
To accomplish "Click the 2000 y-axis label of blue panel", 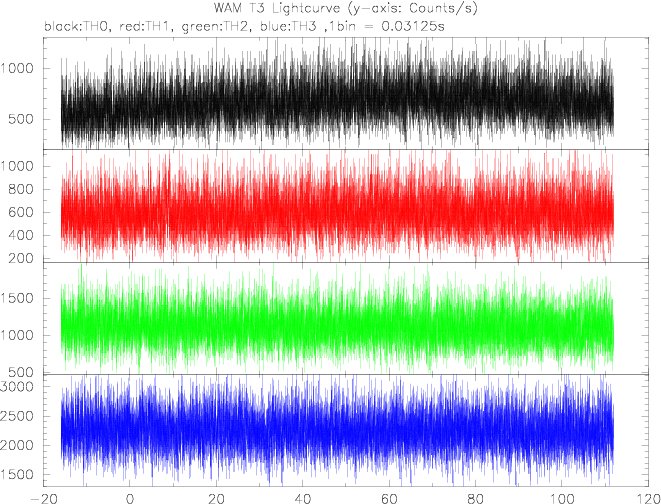I will [16, 445].
